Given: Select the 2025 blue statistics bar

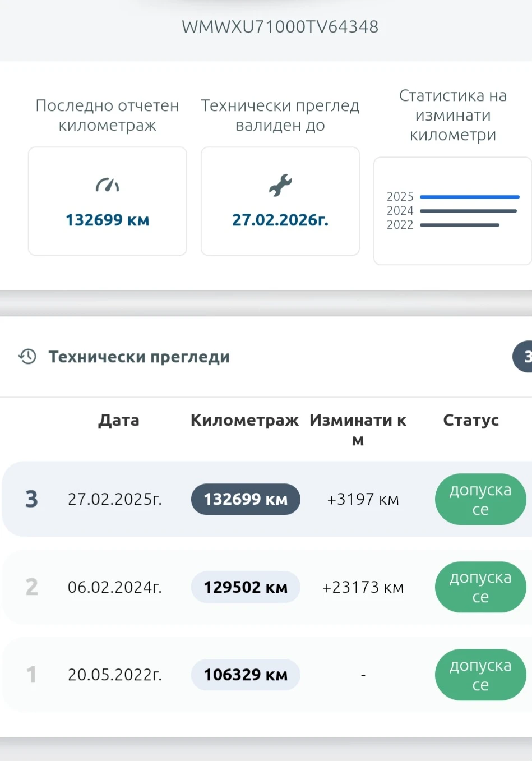Looking at the screenshot, I should click(x=469, y=197).
